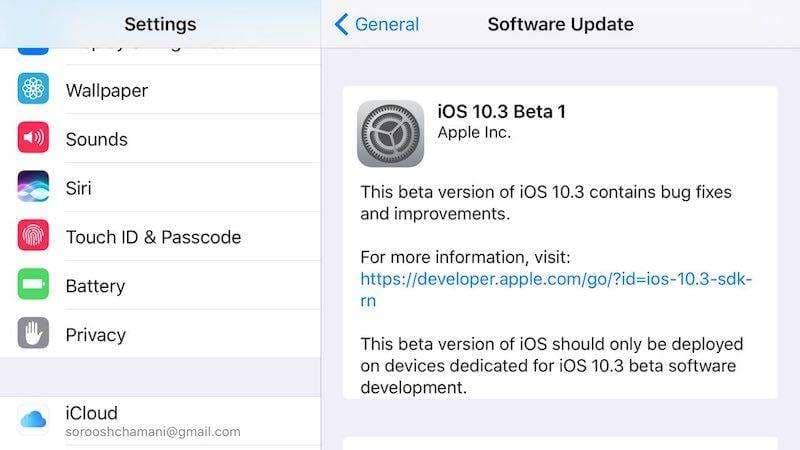This screenshot has width=800, height=450.
Task: Tap the Privacy hand icon
Action: [x=33, y=335]
